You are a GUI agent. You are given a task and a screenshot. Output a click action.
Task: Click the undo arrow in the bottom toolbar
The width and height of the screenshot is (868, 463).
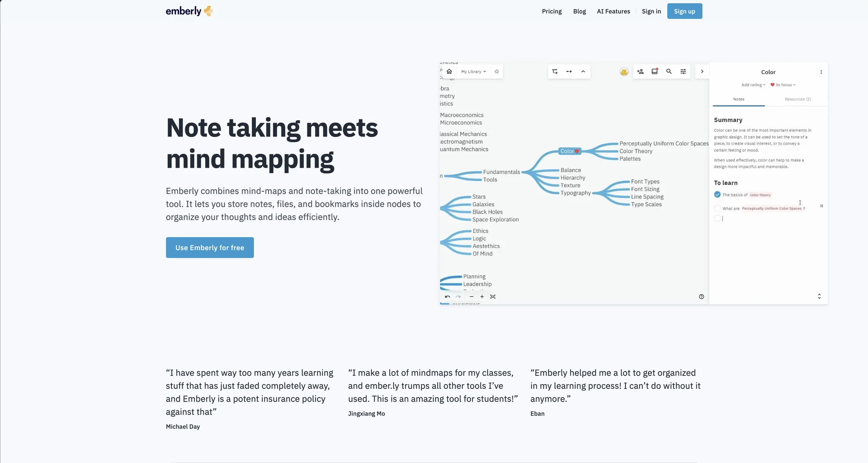click(448, 297)
